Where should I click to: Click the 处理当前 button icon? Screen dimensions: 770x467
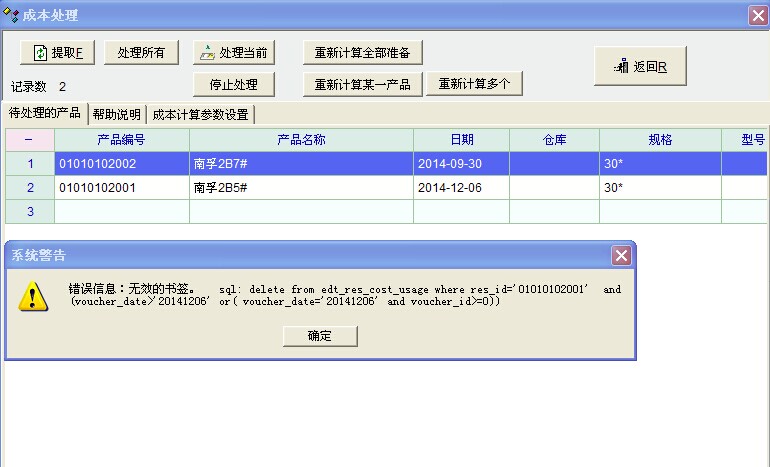coord(206,53)
